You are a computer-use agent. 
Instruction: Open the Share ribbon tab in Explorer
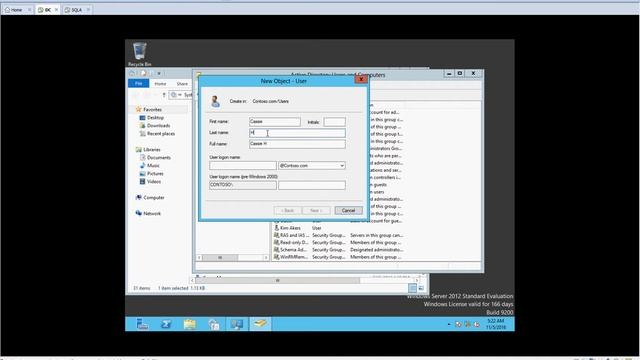(182, 84)
